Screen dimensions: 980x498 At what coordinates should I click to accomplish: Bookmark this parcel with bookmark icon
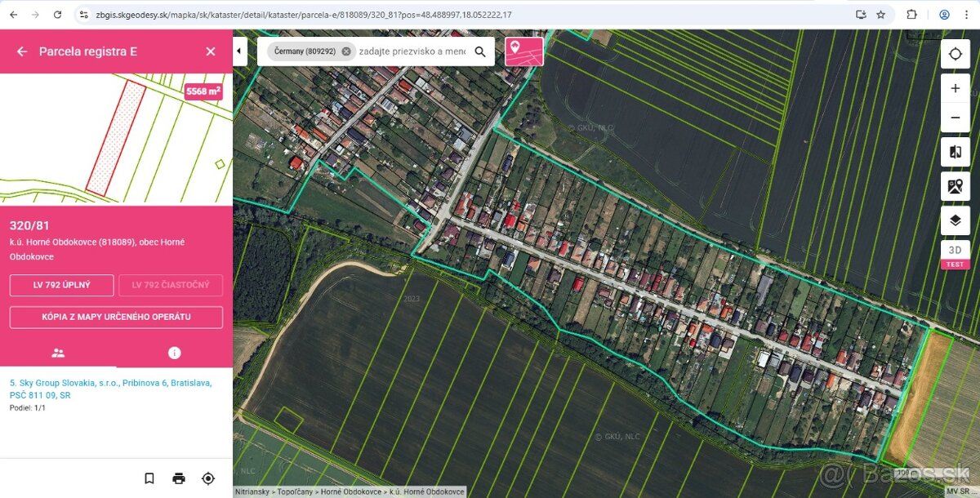(x=149, y=478)
